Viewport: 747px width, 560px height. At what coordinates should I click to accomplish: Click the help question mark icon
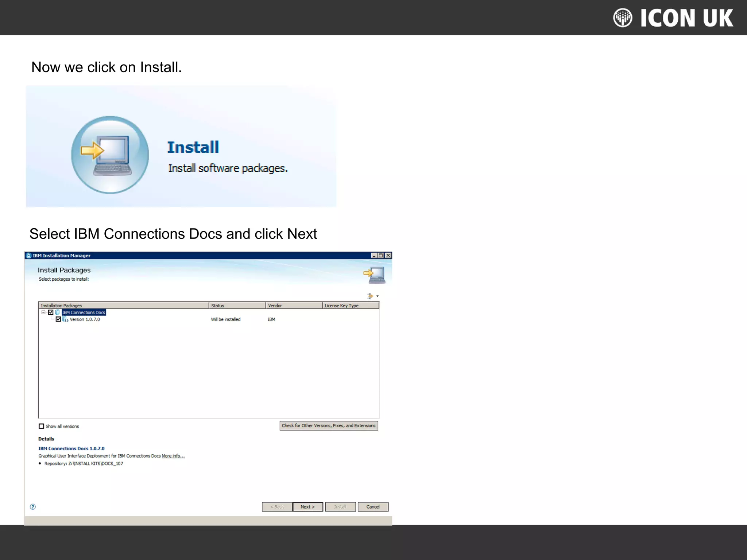(x=33, y=507)
